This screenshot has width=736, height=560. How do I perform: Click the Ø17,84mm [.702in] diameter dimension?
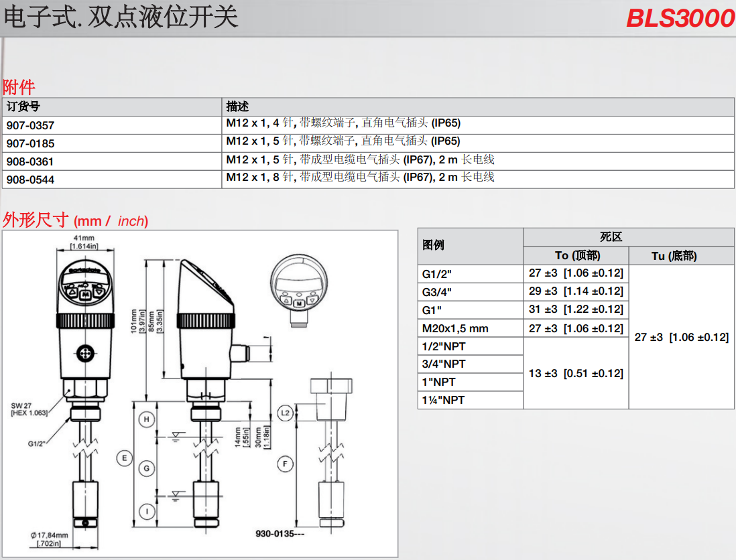tap(49, 539)
